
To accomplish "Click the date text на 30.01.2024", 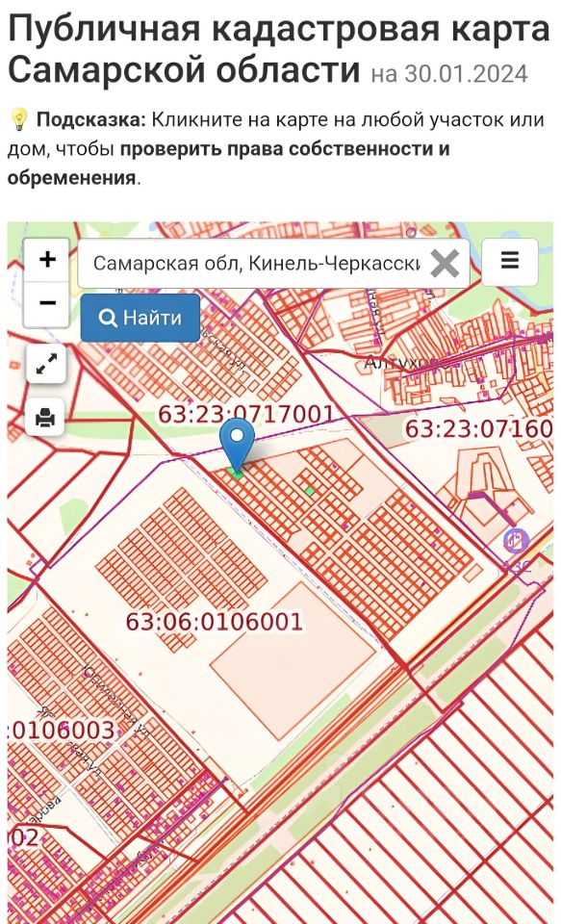I will coord(449,75).
